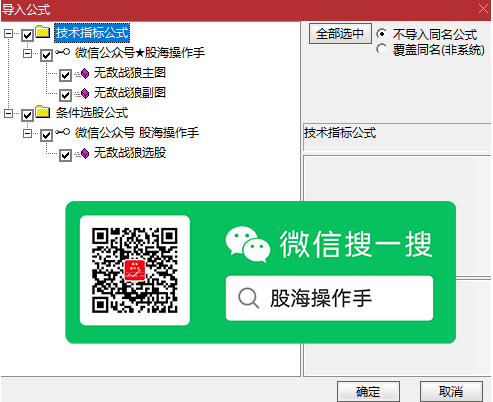The height and width of the screenshot is (402, 493).
Task: Select the 微信公众号 股海操作手 tree label
Action: point(137,133)
